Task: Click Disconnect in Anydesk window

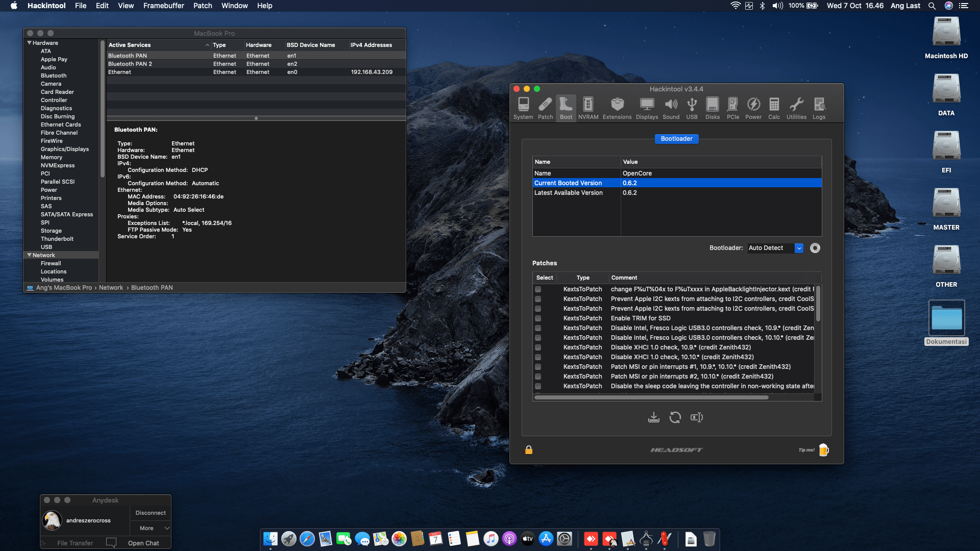Action: [x=151, y=513]
